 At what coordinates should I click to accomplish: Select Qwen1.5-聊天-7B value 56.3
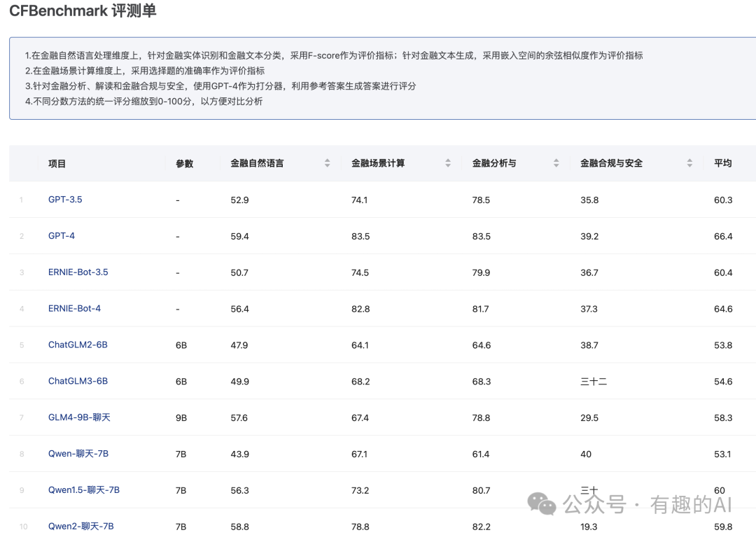[x=239, y=490]
